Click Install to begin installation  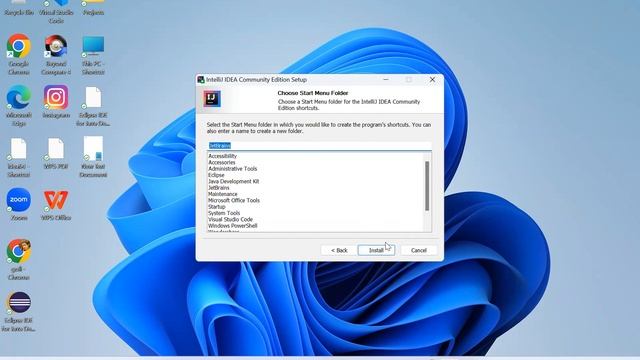(376, 250)
